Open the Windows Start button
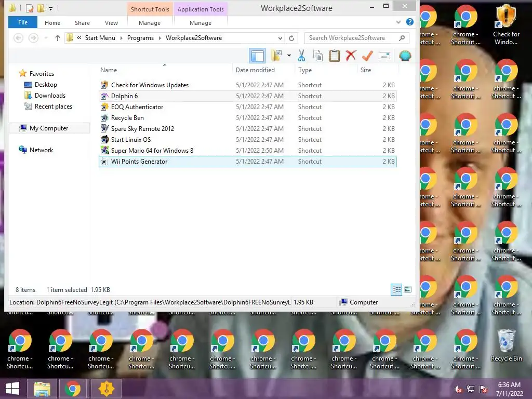Viewport: 532px width, 399px height. point(12,389)
